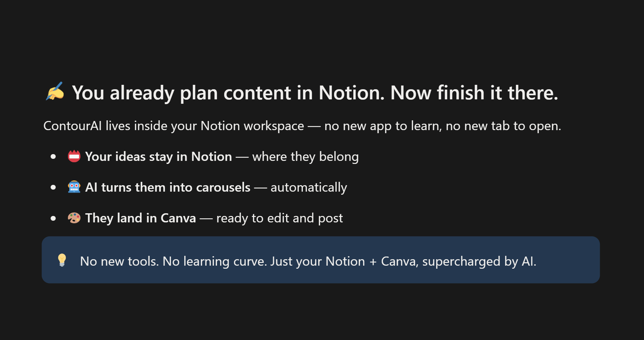644x340 pixels.
Task: Select the robot emoji beside 'AI turns them'
Action: (x=74, y=187)
